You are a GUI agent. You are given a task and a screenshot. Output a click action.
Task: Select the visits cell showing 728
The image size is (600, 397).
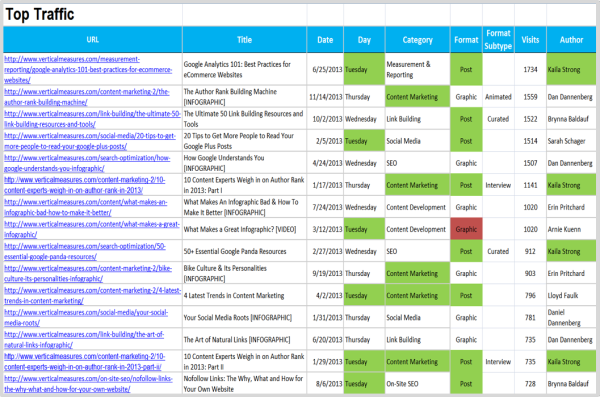[530, 384]
